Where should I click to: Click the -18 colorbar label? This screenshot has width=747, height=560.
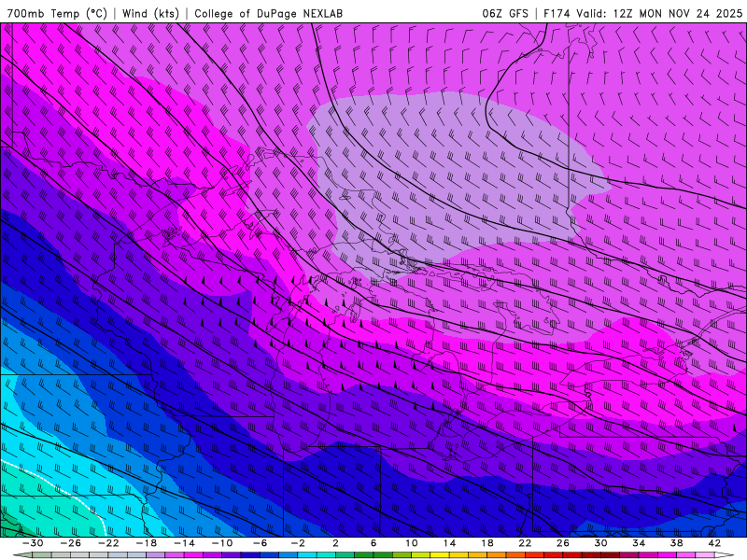point(147,543)
